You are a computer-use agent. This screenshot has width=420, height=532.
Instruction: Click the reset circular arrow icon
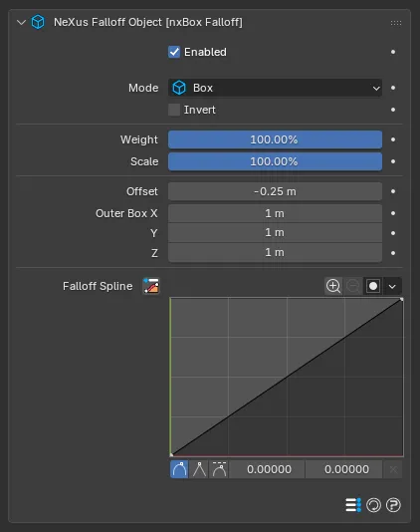click(373, 505)
